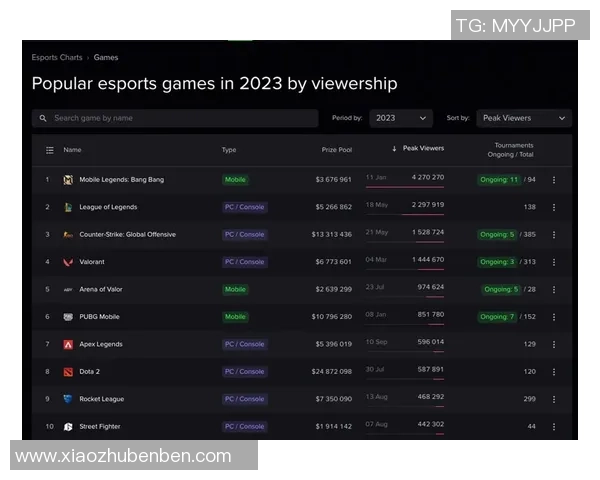
Task: Click the Valorant logo icon
Action: (68, 262)
